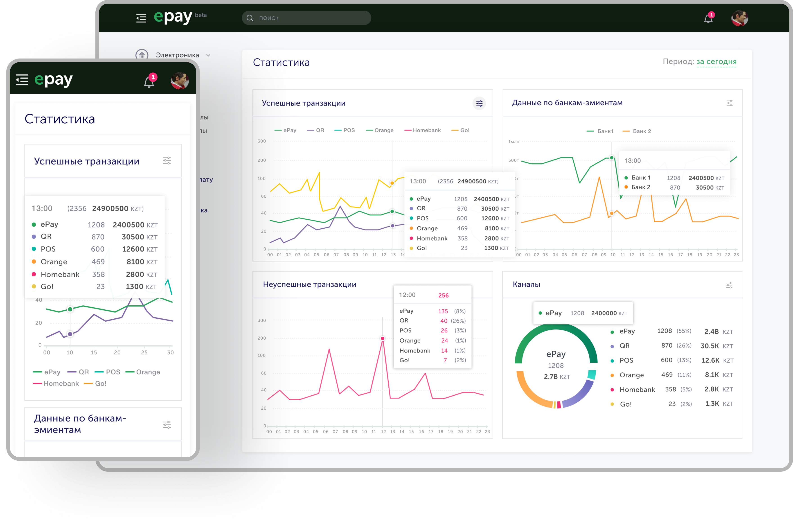Open filter settings on mobile Данные по банкам-эмиентам

coord(167,425)
